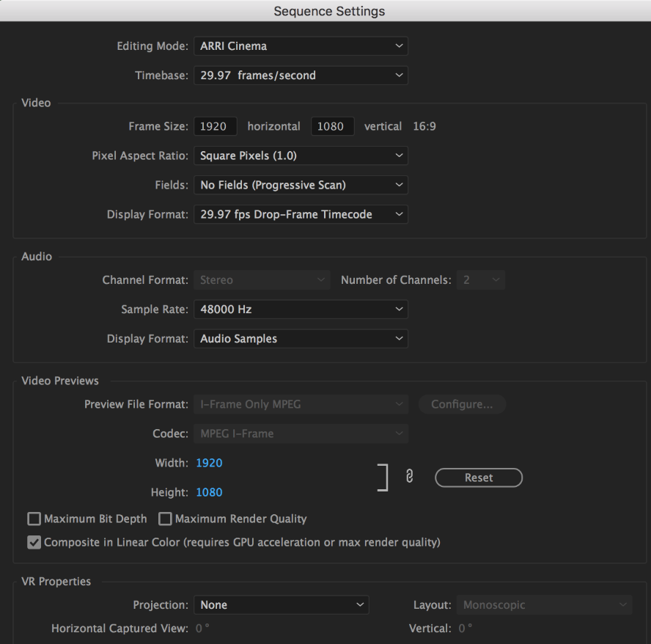The width and height of the screenshot is (651, 644).
Task: Click the blue Height value 1080
Action: (x=209, y=492)
